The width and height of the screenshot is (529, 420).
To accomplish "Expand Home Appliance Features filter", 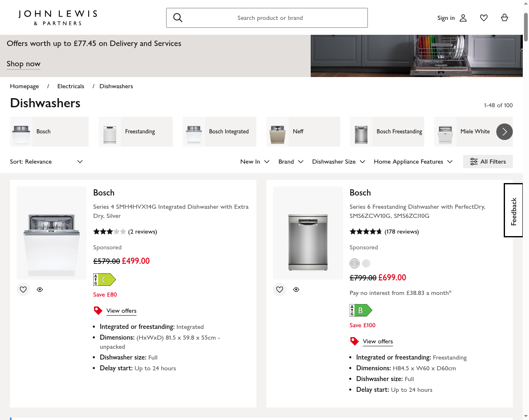I will tap(413, 162).
